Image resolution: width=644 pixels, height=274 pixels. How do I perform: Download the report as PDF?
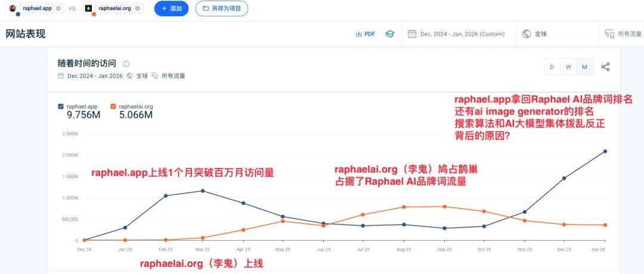[x=366, y=34]
